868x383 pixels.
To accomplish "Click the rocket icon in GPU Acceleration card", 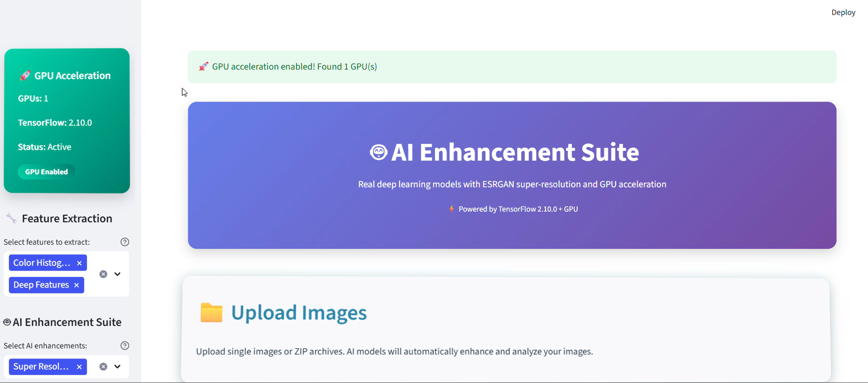I will click(25, 76).
